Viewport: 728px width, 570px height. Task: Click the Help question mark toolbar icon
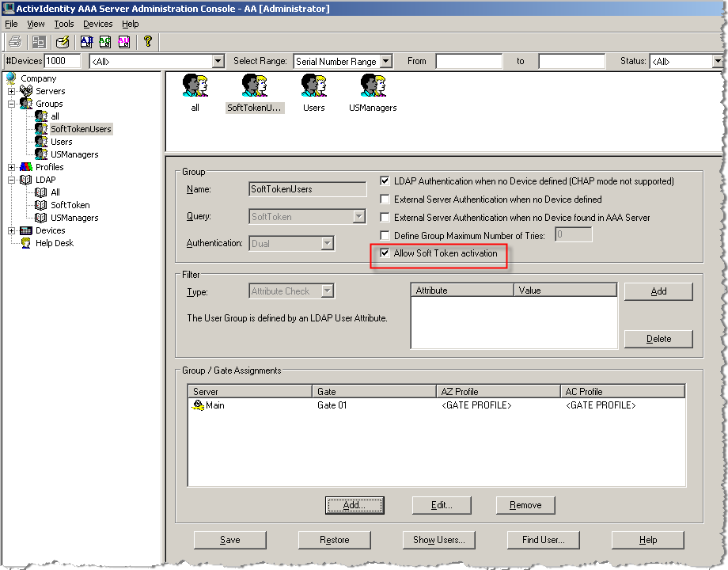coord(148,42)
